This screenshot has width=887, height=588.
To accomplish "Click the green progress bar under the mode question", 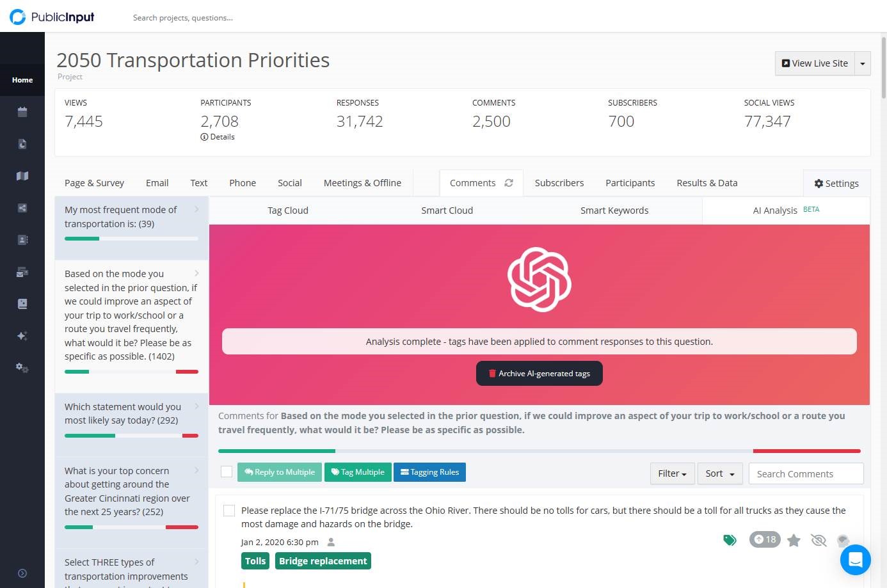I will coord(81,238).
